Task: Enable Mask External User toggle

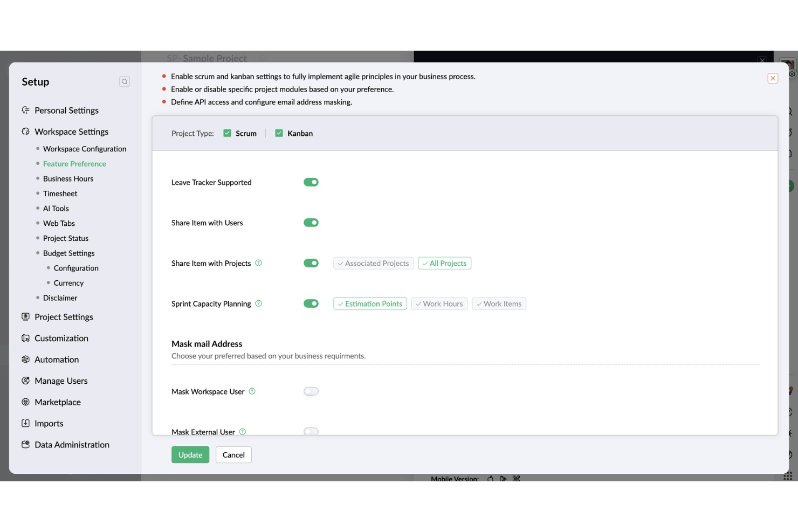Action: (x=311, y=431)
